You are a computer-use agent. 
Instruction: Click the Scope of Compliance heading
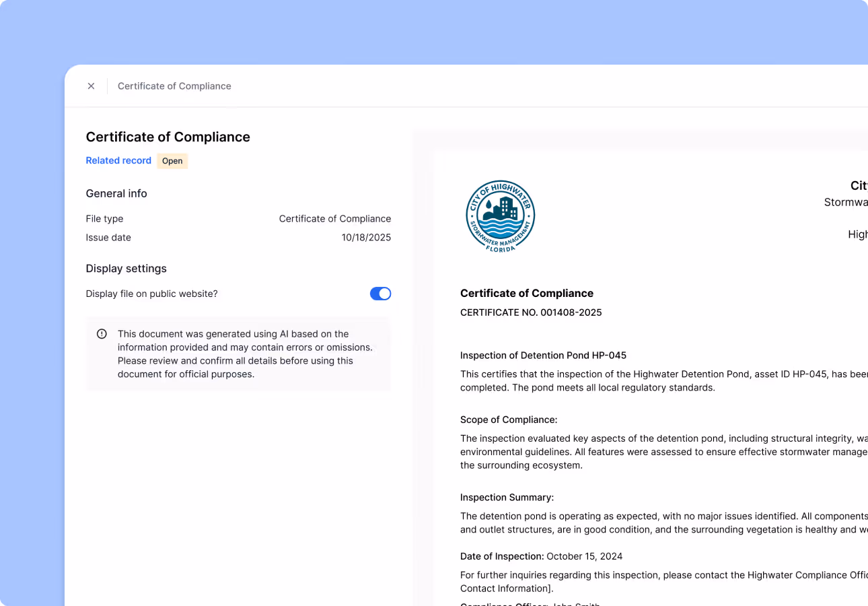pyautogui.click(x=509, y=419)
